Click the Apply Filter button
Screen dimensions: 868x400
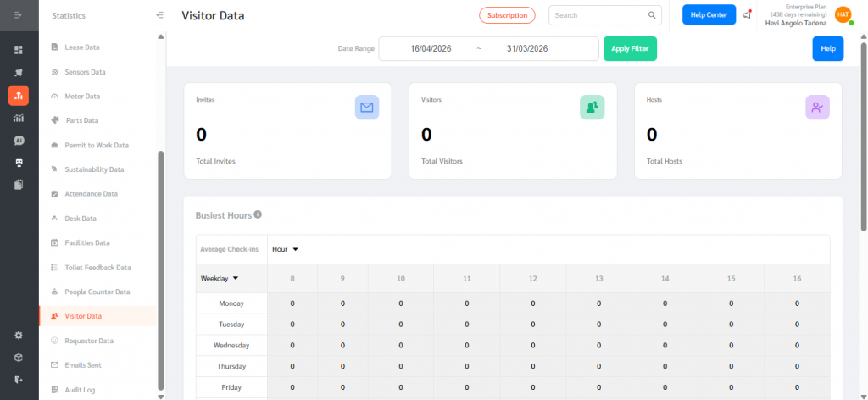pyautogui.click(x=630, y=49)
